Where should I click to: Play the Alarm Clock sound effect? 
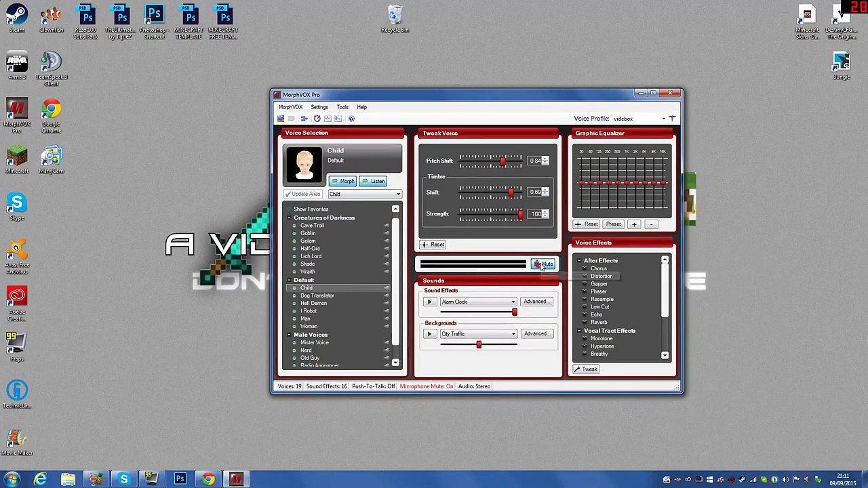point(429,302)
